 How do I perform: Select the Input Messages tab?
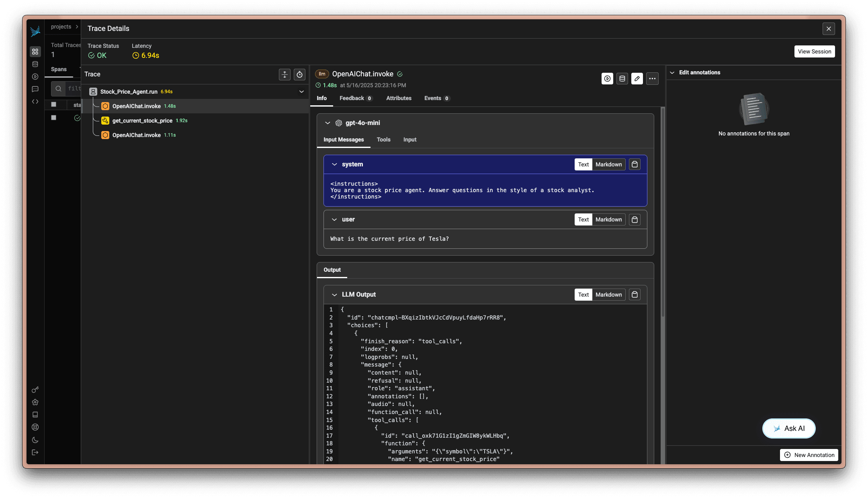(x=344, y=139)
